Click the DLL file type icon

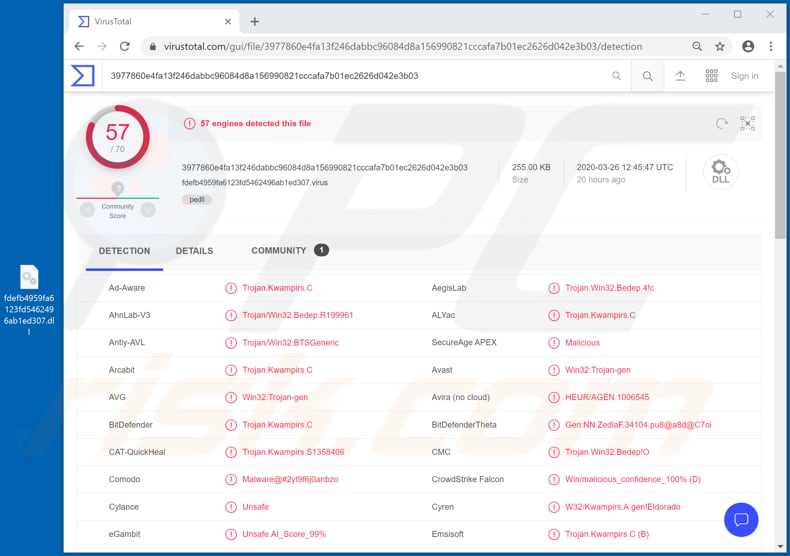click(720, 172)
